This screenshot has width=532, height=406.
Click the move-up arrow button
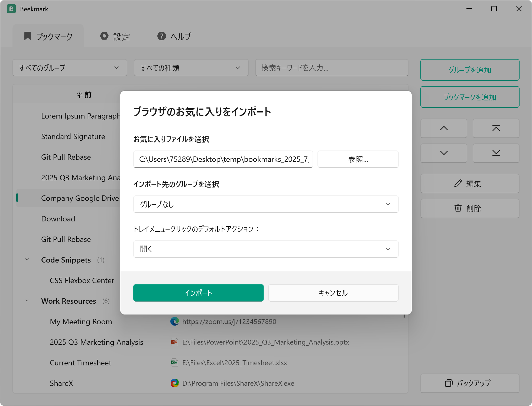click(444, 128)
